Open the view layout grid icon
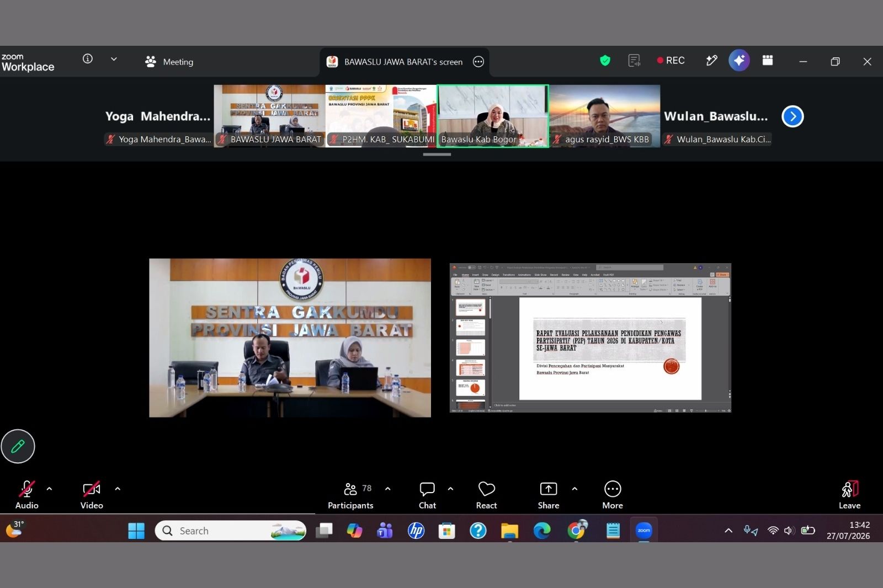 pyautogui.click(x=768, y=60)
